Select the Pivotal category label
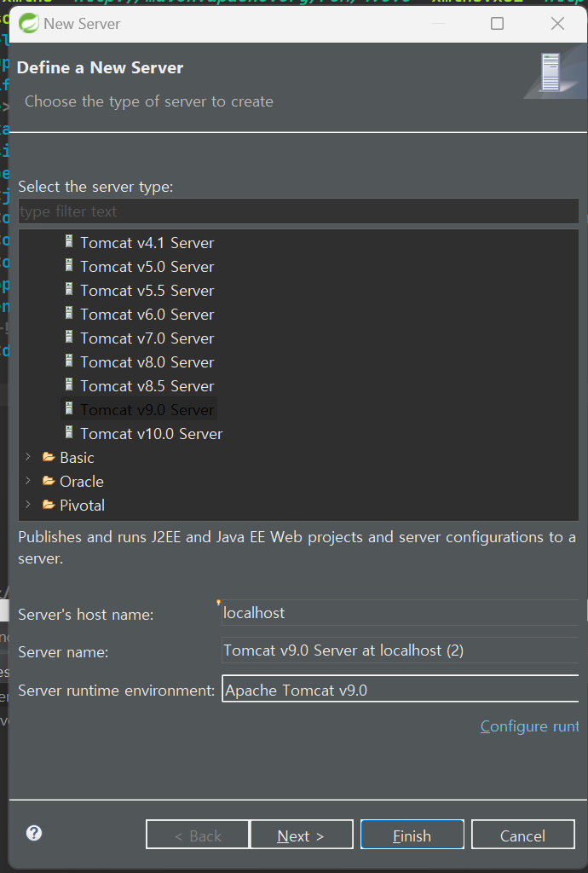Image resolution: width=588 pixels, height=873 pixels. [x=83, y=506]
